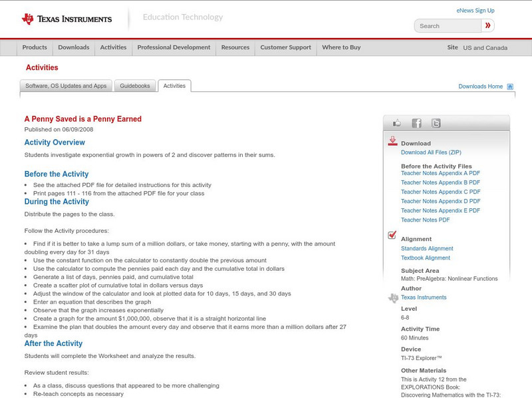This screenshot has height=398, width=532.
Task: Click the 'Education Technology' header text
Action: (x=183, y=17)
